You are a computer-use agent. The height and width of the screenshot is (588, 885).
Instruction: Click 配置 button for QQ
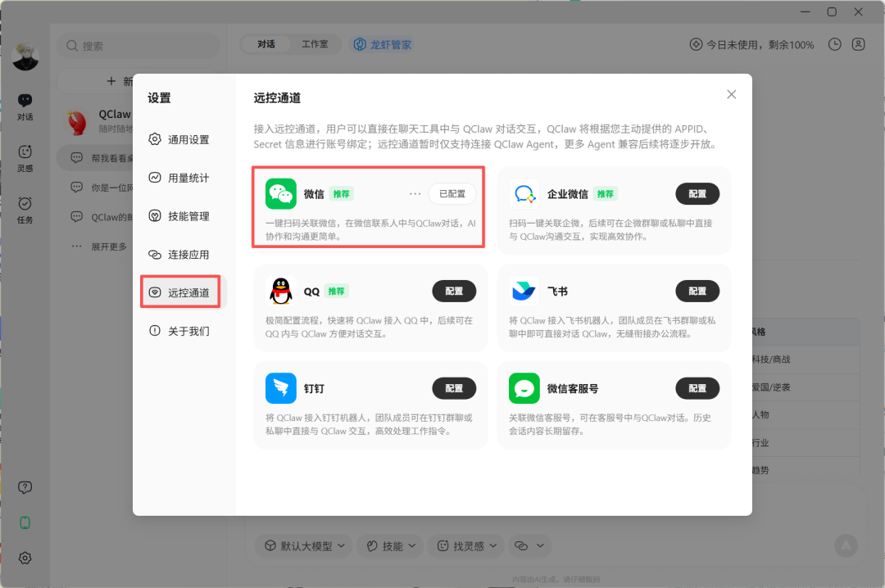(454, 292)
